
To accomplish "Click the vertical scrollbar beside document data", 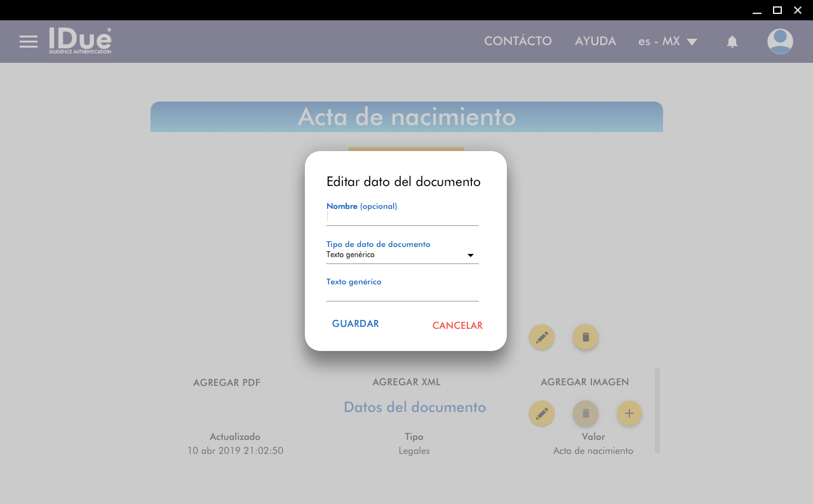I will tap(657, 411).
